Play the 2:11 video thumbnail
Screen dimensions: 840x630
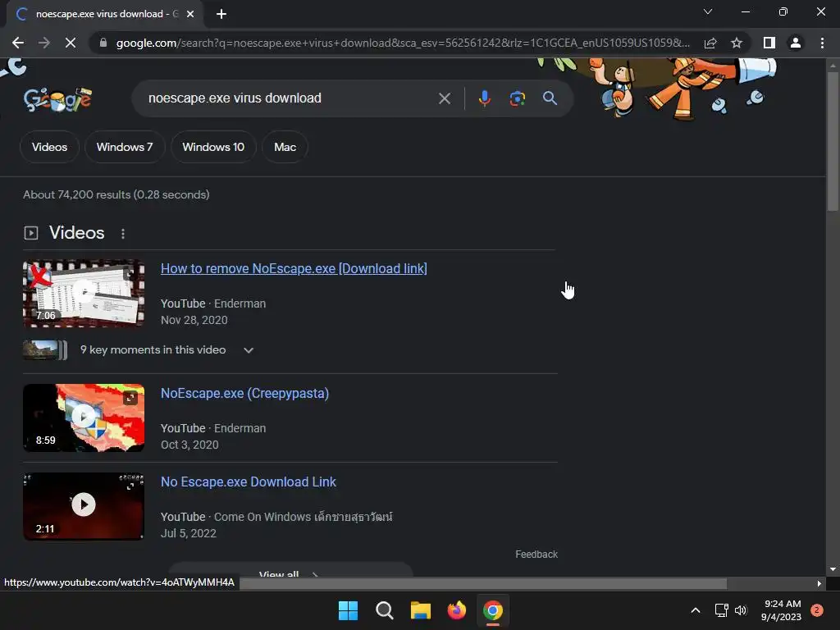84,506
